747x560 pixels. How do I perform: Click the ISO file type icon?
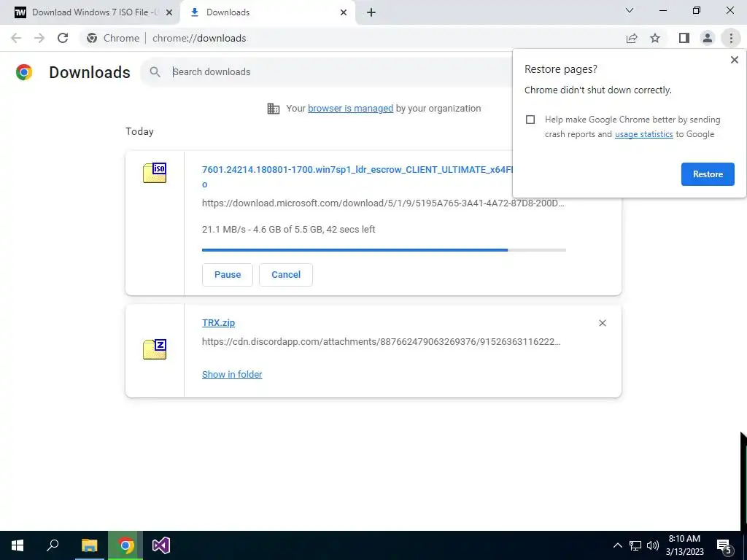tap(155, 173)
